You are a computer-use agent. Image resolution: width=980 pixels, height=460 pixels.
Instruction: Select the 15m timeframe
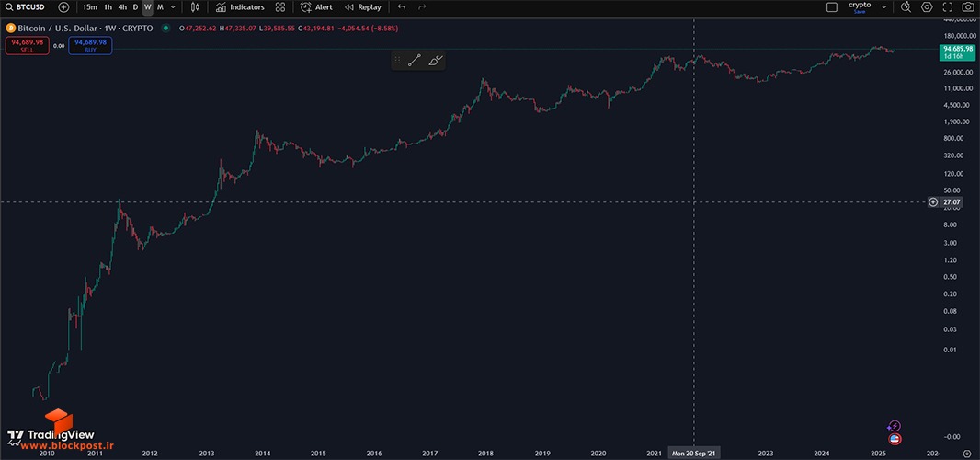[90, 7]
